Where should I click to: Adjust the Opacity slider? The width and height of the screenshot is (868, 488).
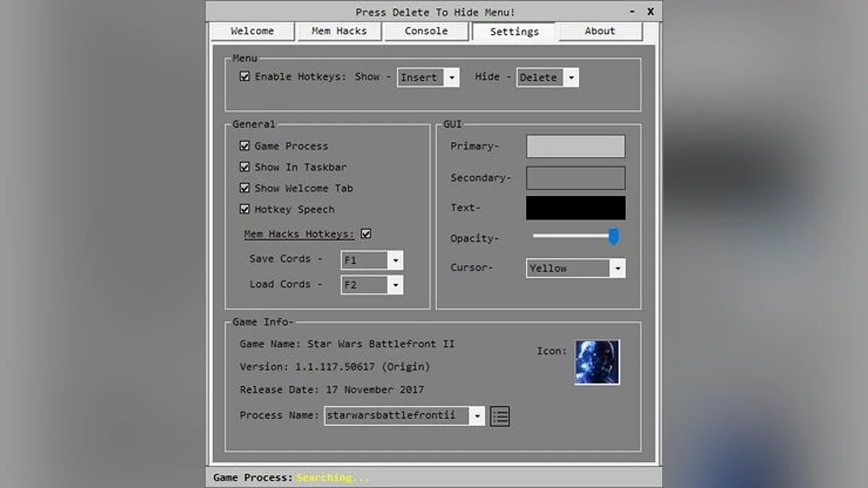coord(615,237)
